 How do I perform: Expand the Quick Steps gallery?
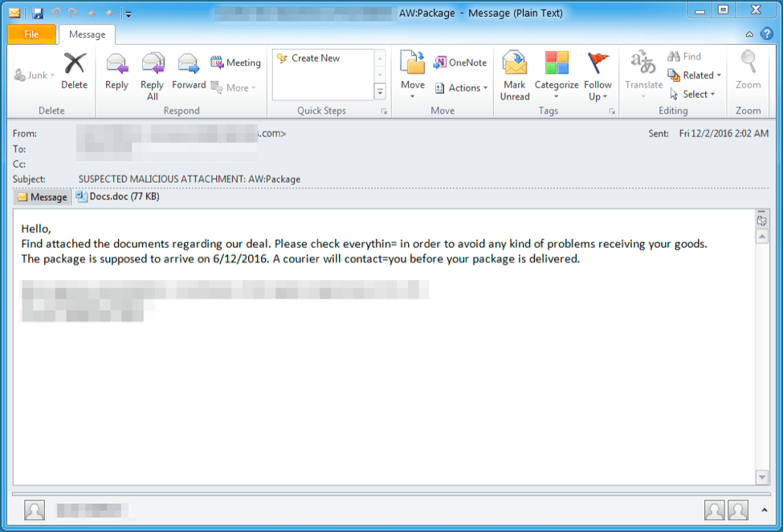380,91
